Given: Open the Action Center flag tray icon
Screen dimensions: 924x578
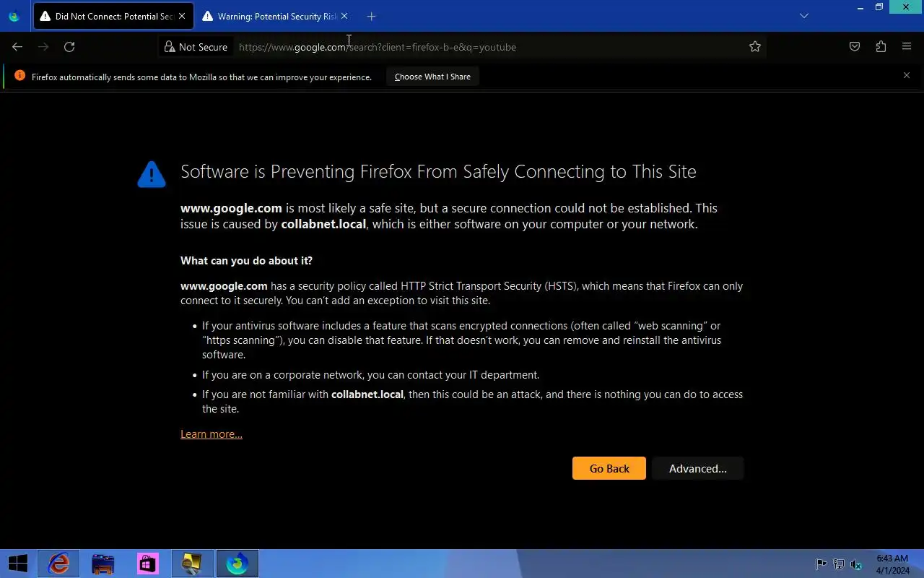Looking at the screenshot, I should 821,564.
